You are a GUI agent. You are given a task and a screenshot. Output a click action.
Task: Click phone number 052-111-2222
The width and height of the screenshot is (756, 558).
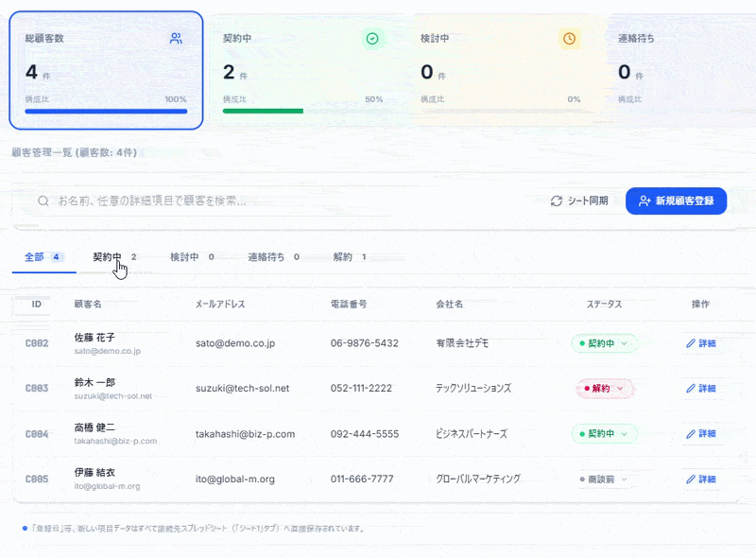tap(361, 388)
